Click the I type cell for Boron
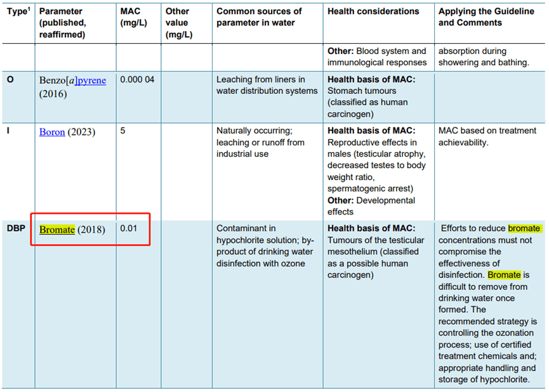This screenshot has width=549, height=392. click(8, 131)
